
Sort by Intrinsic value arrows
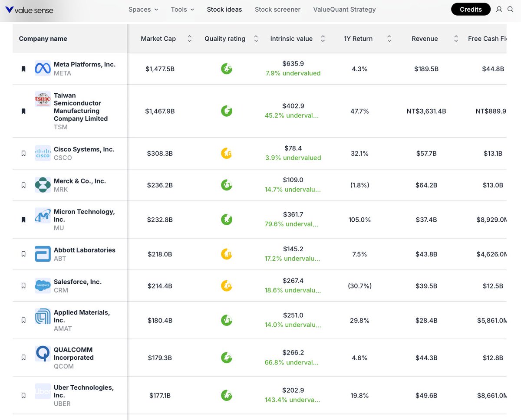[x=323, y=39]
